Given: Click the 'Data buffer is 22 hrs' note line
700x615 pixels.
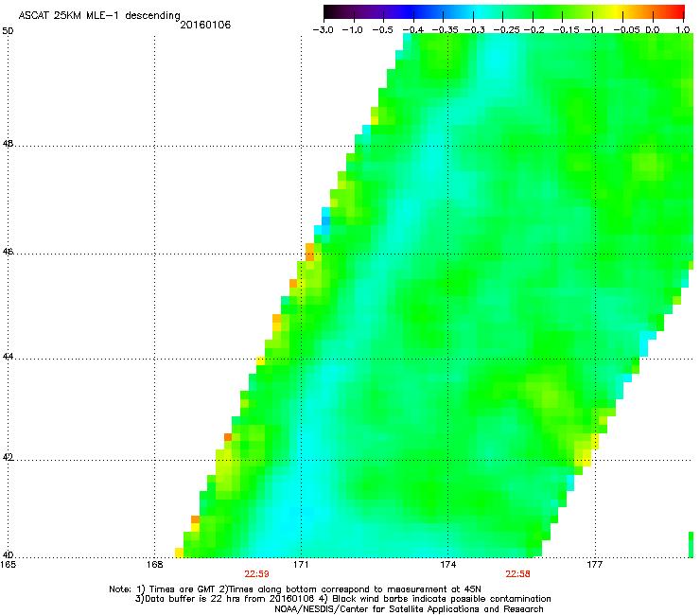Looking at the screenshot, I should (x=342, y=599).
